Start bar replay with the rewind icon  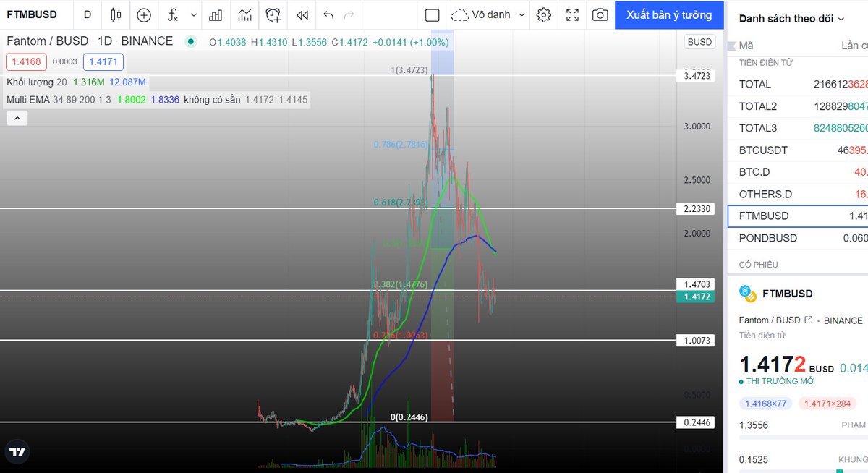[302, 14]
